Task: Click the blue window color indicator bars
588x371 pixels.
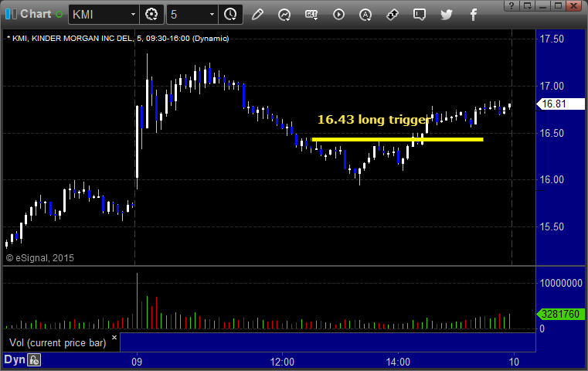Action: coord(12,15)
